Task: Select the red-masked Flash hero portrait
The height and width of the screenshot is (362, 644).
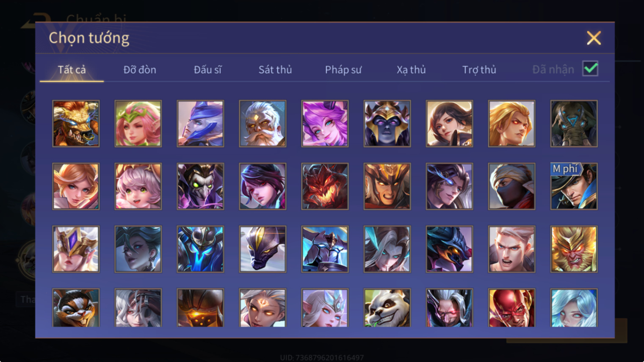Action: point(511,308)
